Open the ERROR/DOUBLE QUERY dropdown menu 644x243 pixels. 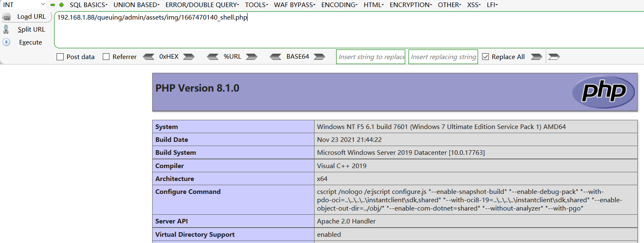pyautogui.click(x=202, y=5)
